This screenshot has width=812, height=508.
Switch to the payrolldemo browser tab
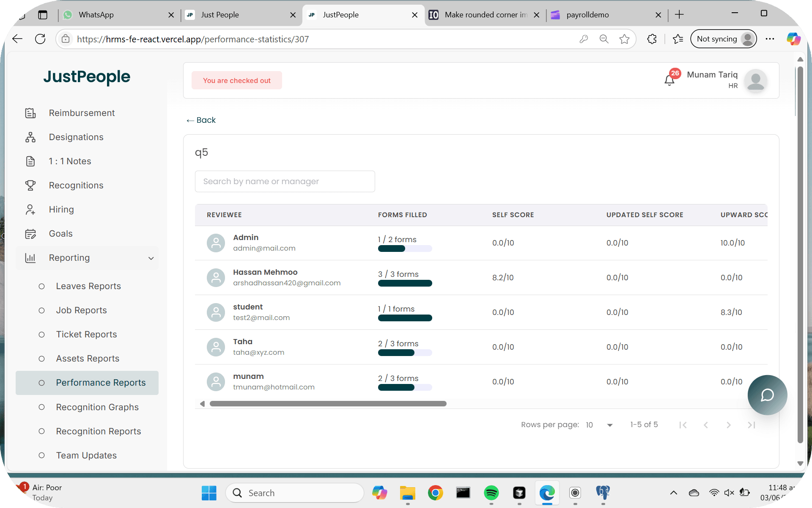(587, 15)
